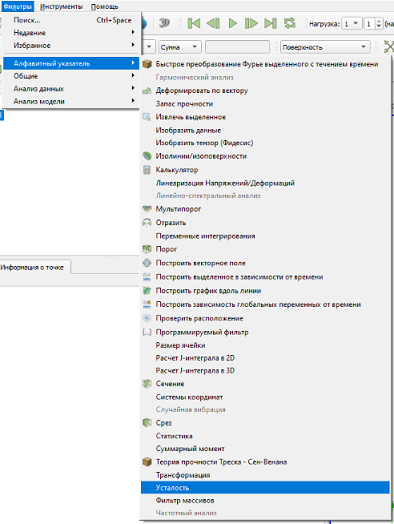394x524 pixels.
Task: Click the Отразить icon
Action: point(147,223)
